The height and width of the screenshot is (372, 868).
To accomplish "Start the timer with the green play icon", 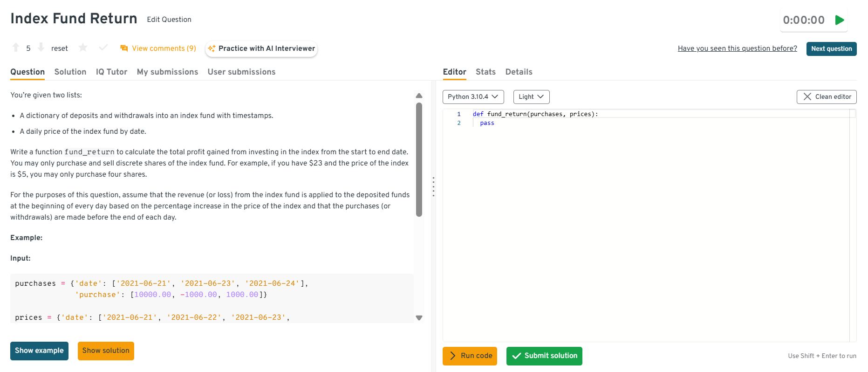I will [x=840, y=20].
